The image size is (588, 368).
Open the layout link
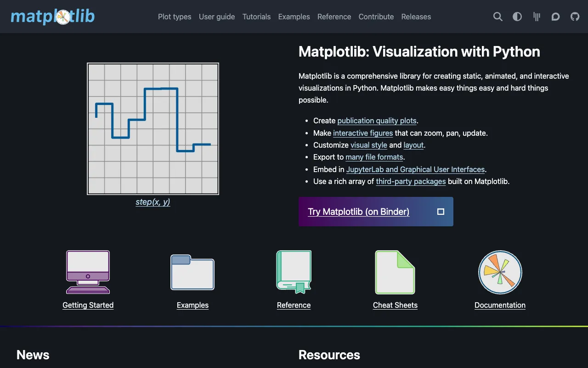click(x=413, y=145)
